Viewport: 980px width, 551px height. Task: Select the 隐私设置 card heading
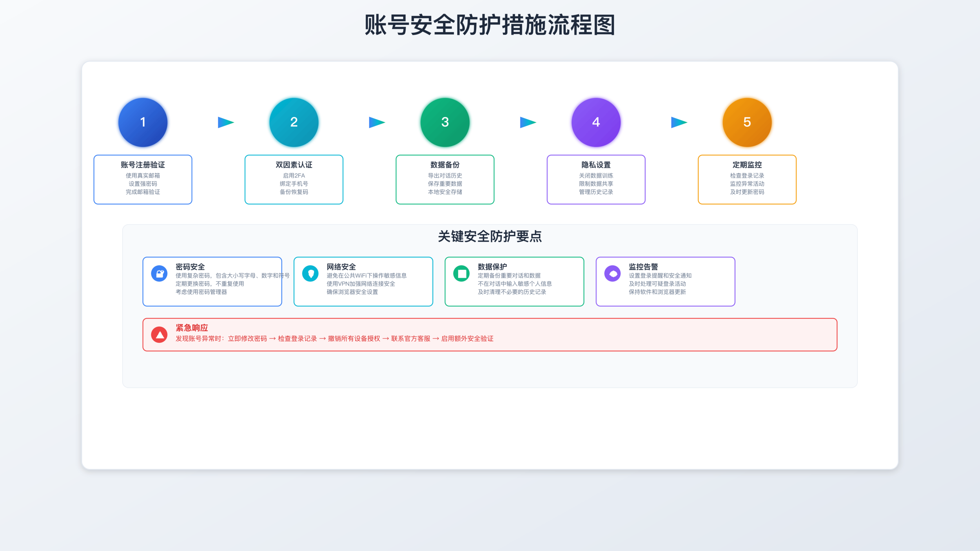click(596, 165)
